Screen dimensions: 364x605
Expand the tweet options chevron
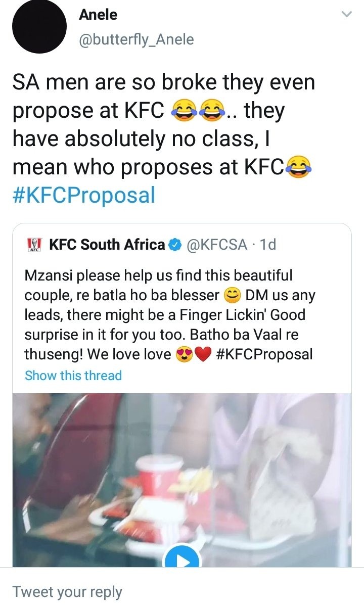pos(347,15)
